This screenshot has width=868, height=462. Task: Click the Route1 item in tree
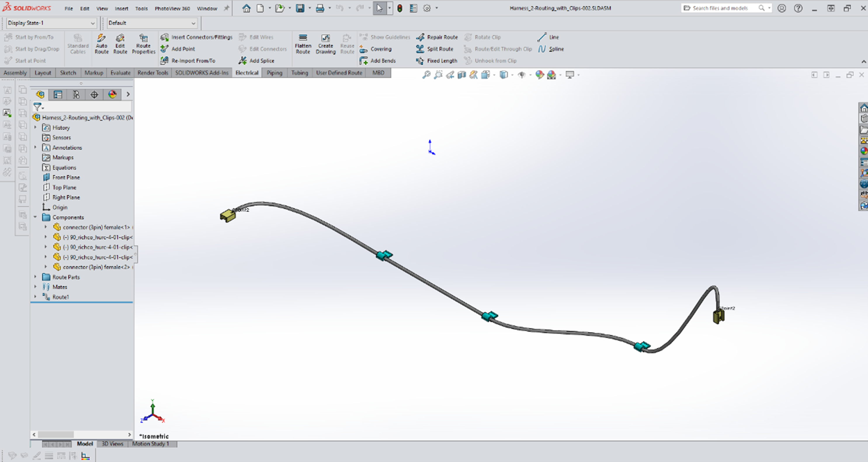tap(60, 297)
